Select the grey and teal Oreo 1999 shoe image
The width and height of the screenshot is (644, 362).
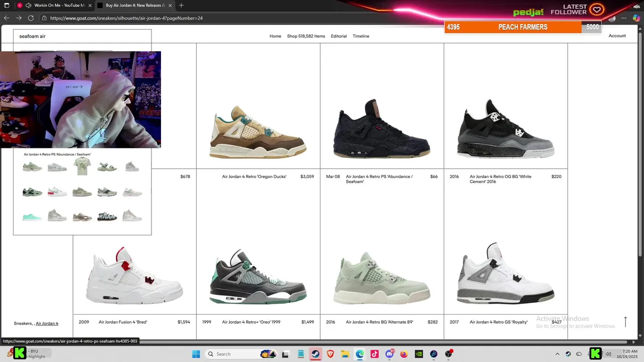pyautogui.click(x=258, y=277)
